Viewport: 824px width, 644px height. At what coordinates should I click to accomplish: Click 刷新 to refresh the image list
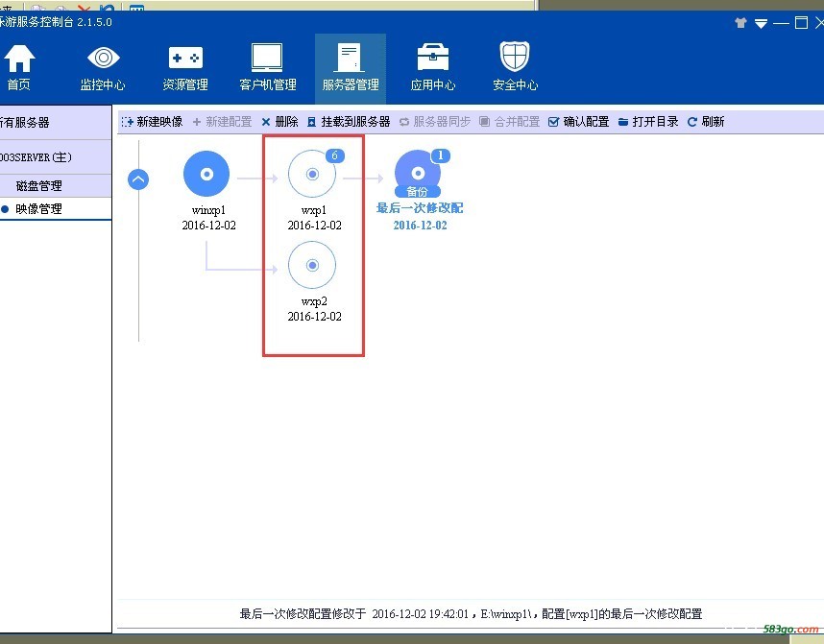706,122
